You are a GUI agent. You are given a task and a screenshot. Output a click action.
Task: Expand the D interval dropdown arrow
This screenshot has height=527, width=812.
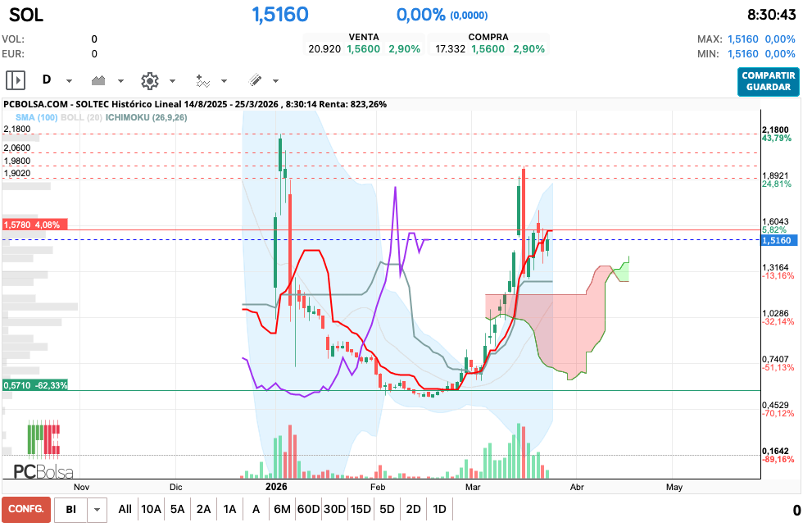click(x=69, y=81)
